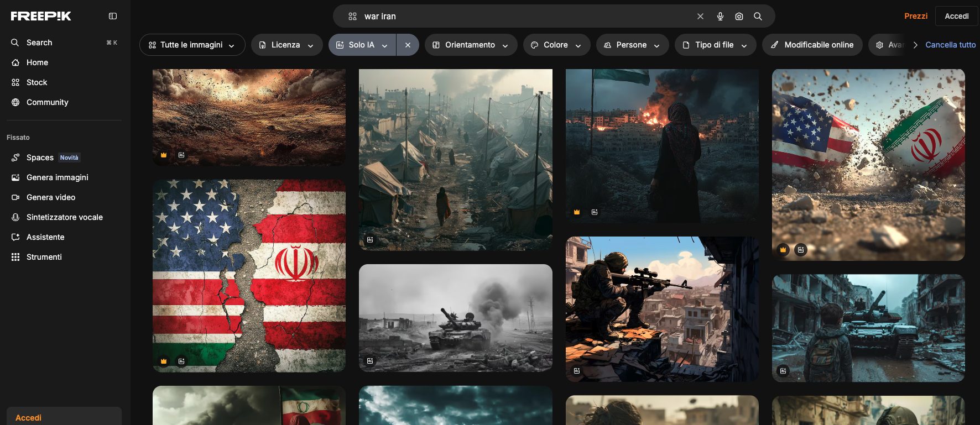Expand the 'Tipo di file' filter dropdown
The image size is (980, 425).
(x=716, y=45)
